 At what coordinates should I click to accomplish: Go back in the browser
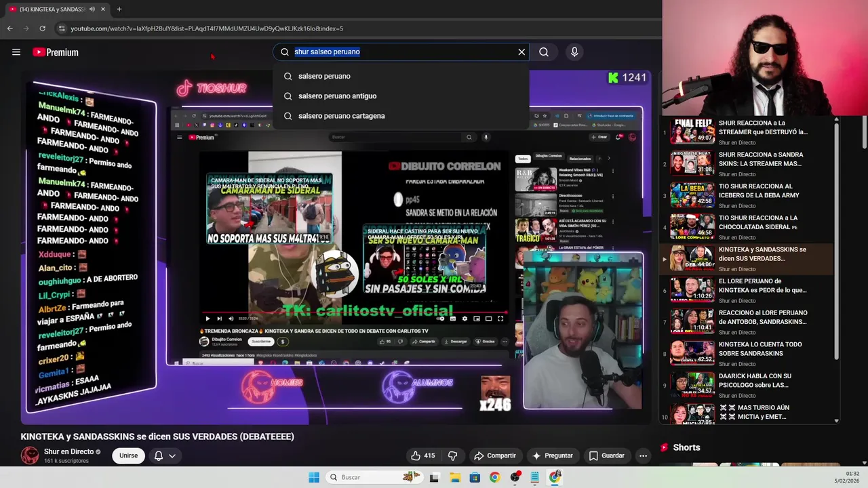coord(9,28)
